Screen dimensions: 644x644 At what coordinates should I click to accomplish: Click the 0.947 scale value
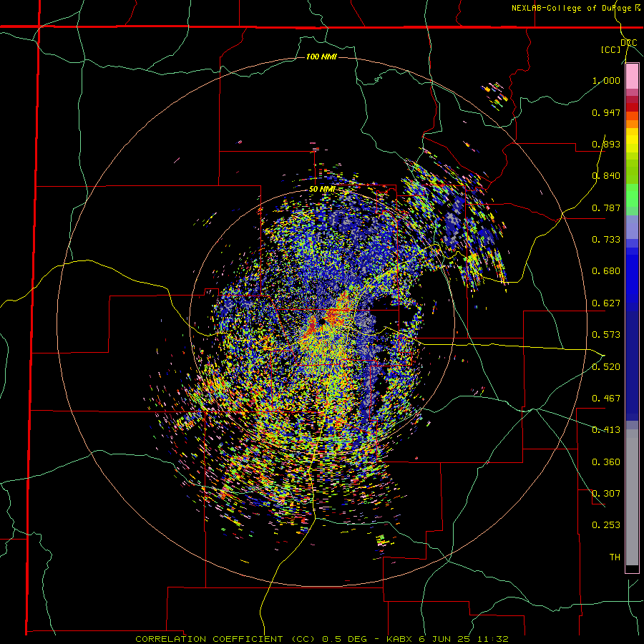(x=606, y=112)
